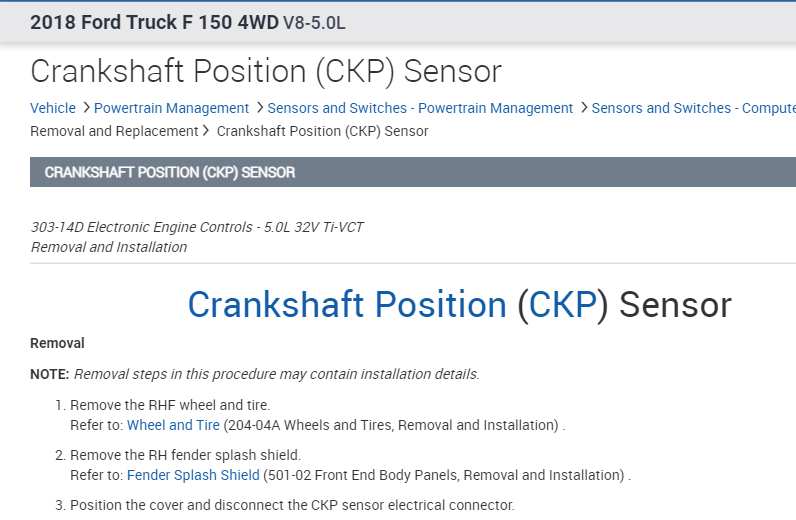Go to Sensors and Switches - Powertrain Management
The width and height of the screenshot is (796, 520).
[420, 108]
